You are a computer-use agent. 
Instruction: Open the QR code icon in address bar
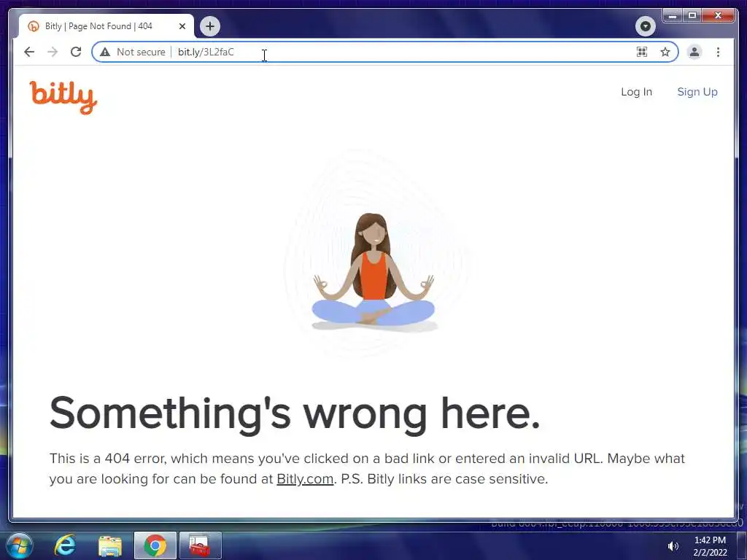(642, 52)
